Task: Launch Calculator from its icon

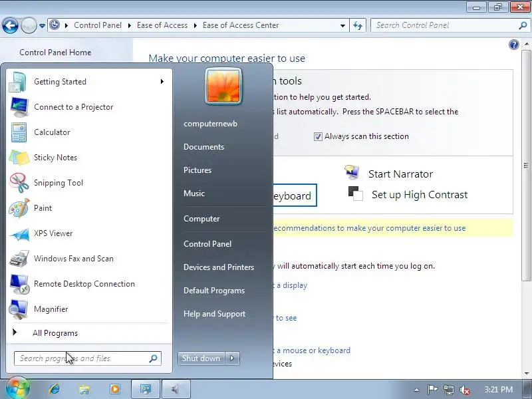Action: coord(19,132)
